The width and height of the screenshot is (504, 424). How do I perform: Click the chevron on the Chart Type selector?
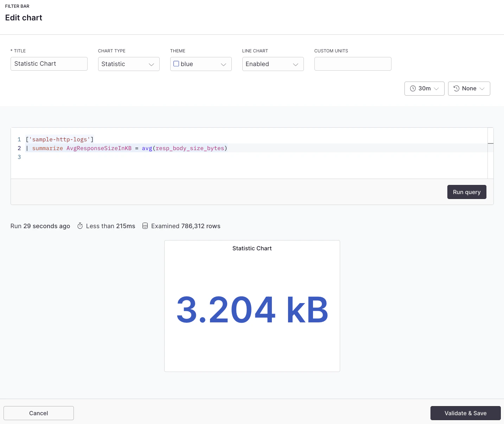[x=152, y=64]
